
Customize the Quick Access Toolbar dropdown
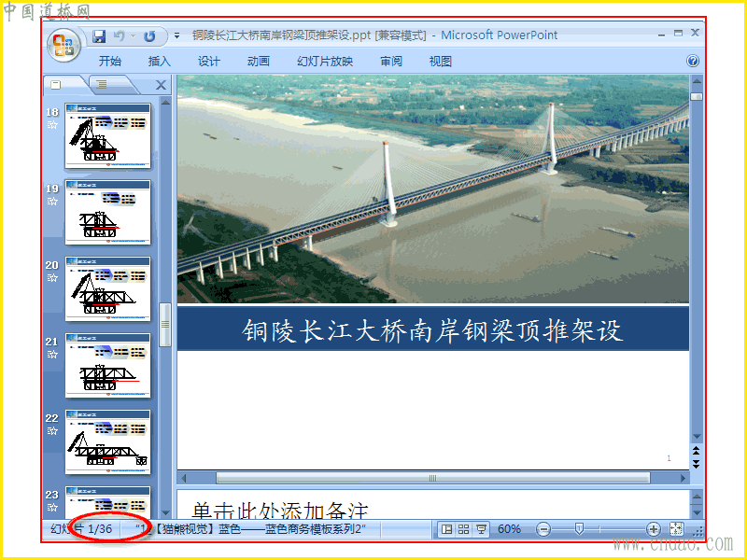[x=176, y=35]
